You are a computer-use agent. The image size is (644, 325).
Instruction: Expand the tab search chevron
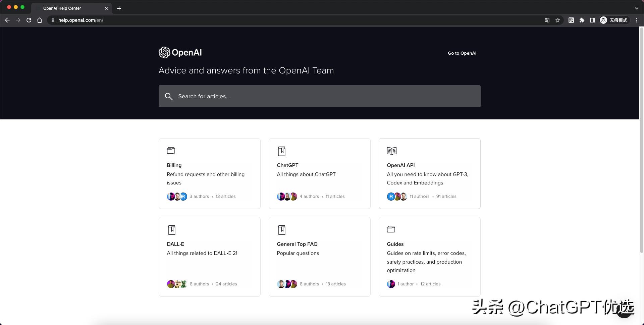coord(636,8)
